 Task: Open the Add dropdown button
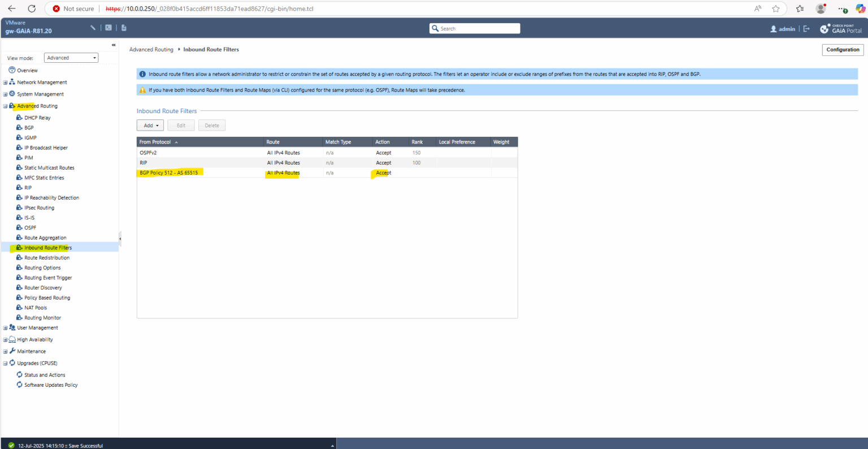coord(150,126)
